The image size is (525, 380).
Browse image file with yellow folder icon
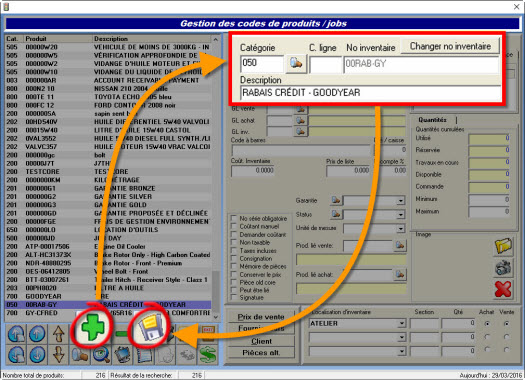coord(503,246)
